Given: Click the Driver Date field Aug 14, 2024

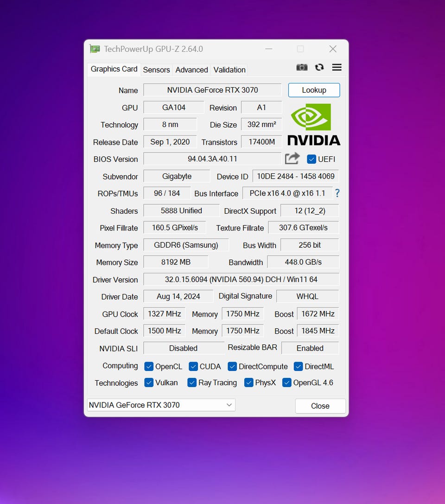Looking at the screenshot, I should click(178, 296).
